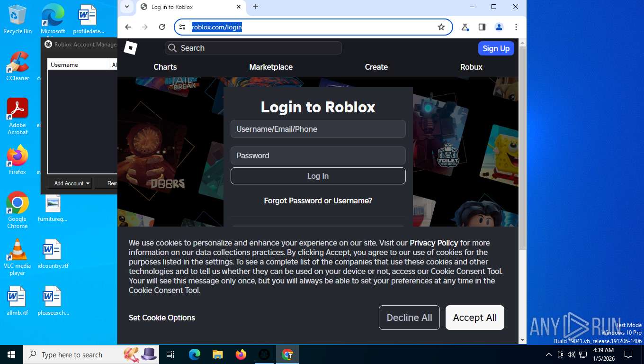Select profiledate document on desktop
644x364 pixels.
88,19
